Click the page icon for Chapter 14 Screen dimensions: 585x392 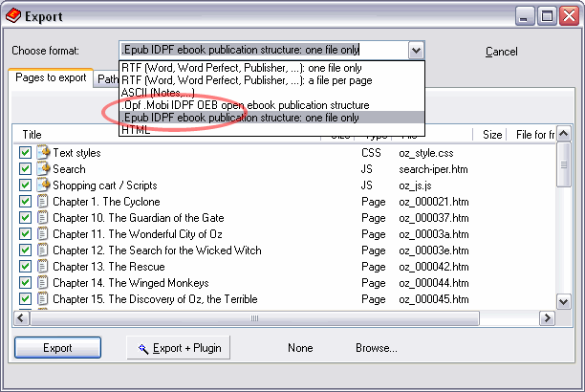click(43, 283)
